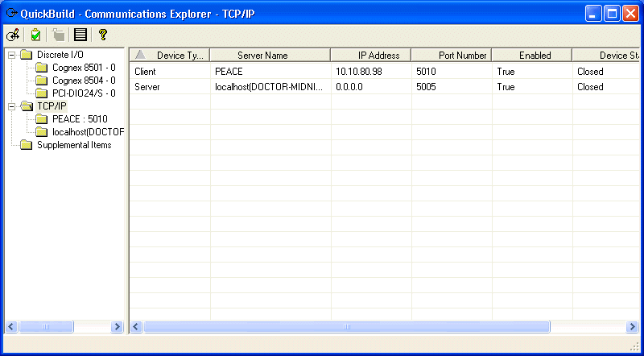644x356 pixels.
Task: Click tree pane left scroll arrow
Action: tap(11, 327)
